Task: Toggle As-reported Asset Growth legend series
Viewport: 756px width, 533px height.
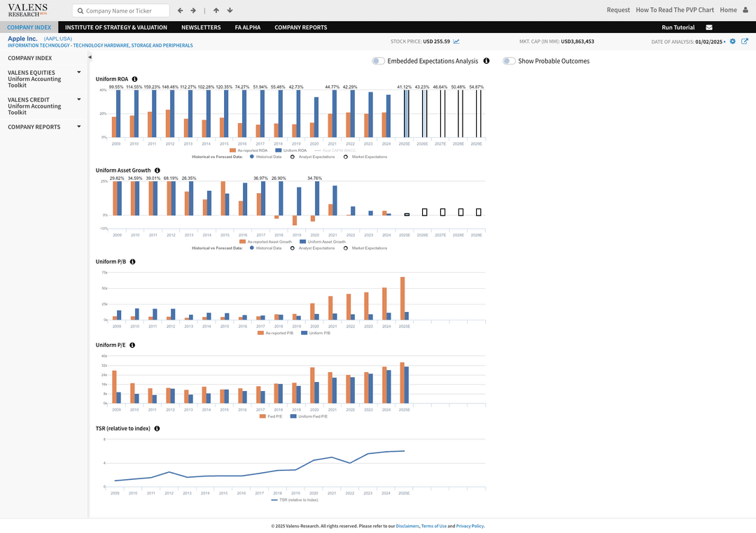Action: pos(266,242)
